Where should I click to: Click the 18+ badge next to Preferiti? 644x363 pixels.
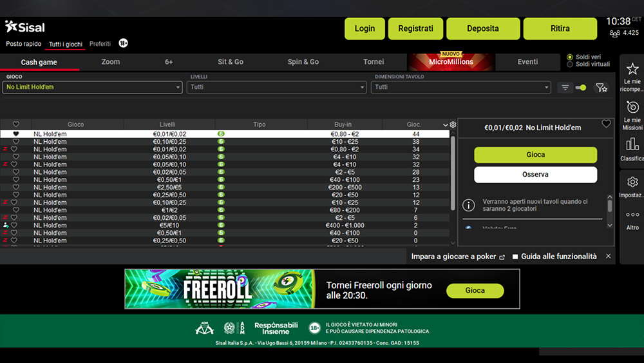[x=123, y=43]
